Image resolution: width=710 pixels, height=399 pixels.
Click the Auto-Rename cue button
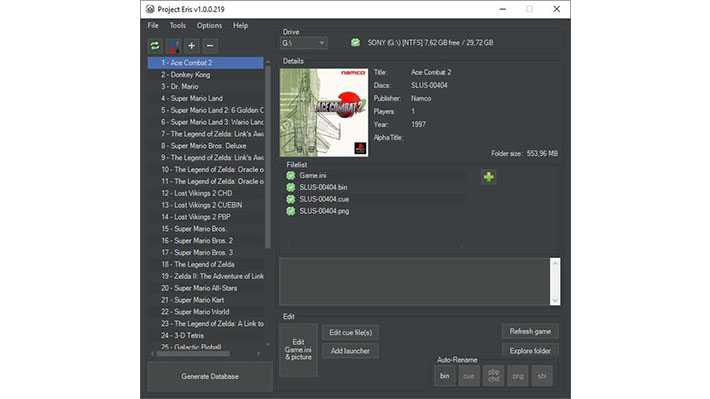pos(469,376)
